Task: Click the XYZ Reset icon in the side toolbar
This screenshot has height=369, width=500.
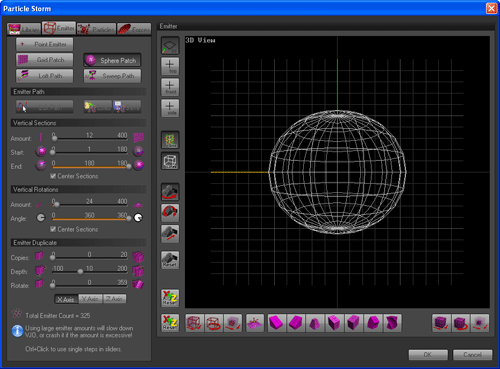Action: pyautogui.click(x=170, y=298)
